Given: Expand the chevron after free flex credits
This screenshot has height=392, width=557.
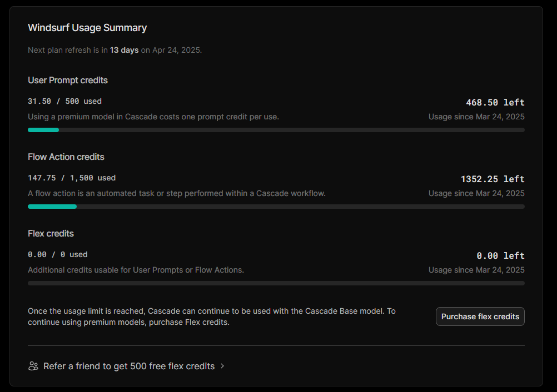Looking at the screenshot, I should [222, 366].
